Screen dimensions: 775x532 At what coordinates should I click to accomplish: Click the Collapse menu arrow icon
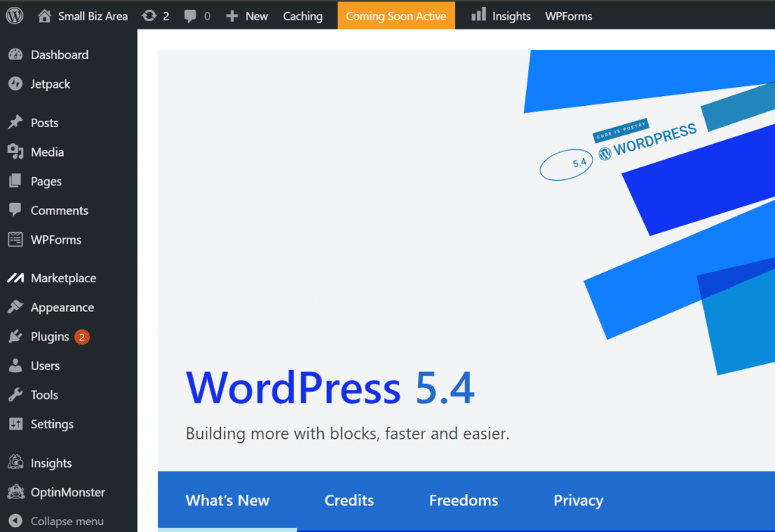click(x=15, y=521)
